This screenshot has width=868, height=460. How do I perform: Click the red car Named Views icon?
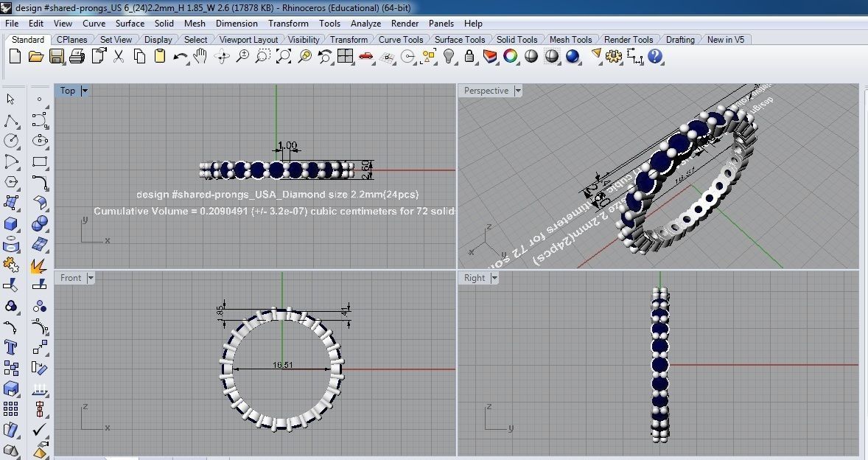(366, 56)
